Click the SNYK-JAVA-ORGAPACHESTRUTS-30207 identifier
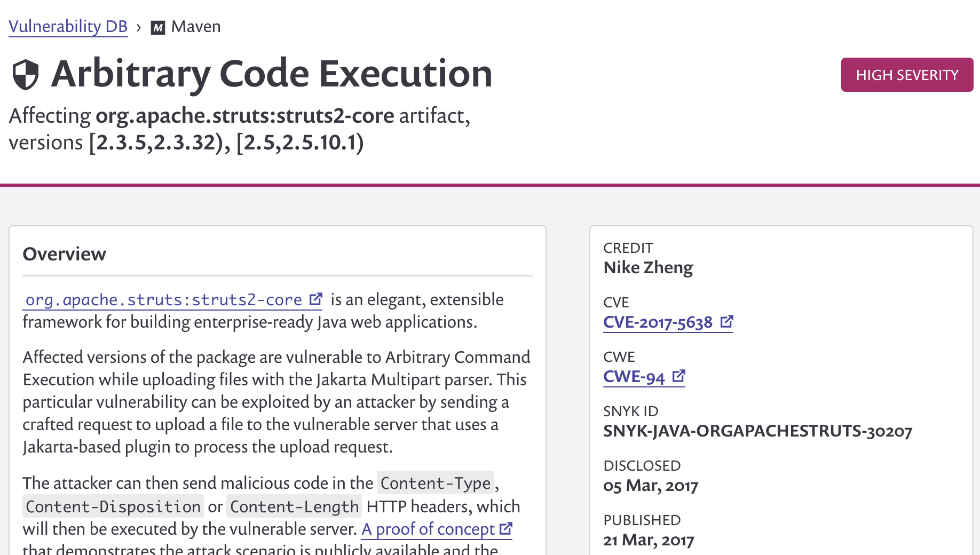This screenshot has height=555, width=980. click(757, 431)
